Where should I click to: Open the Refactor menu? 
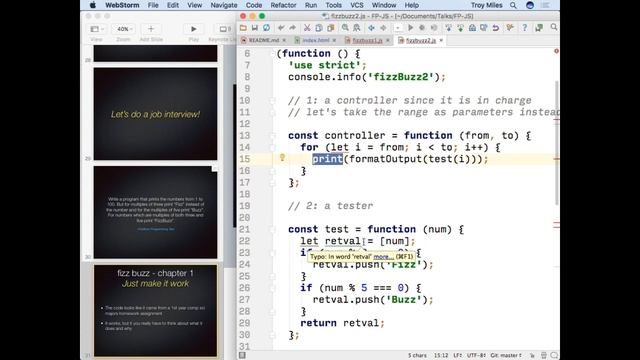click(283, 5)
